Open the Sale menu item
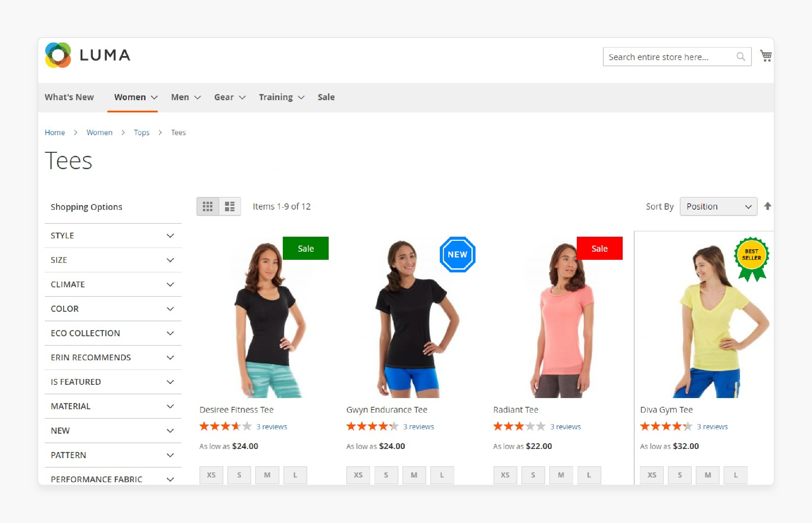 coord(326,97)
